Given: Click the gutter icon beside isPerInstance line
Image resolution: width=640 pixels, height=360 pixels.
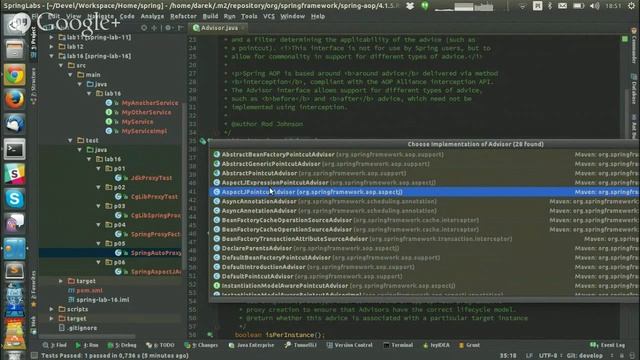Looking at the screenshot, I should point(210,335).
